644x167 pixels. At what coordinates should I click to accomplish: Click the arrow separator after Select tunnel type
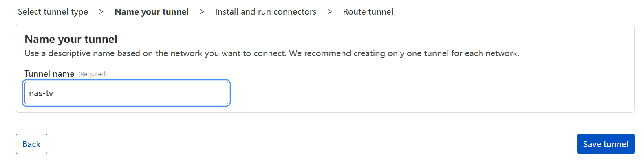[101, 12]
